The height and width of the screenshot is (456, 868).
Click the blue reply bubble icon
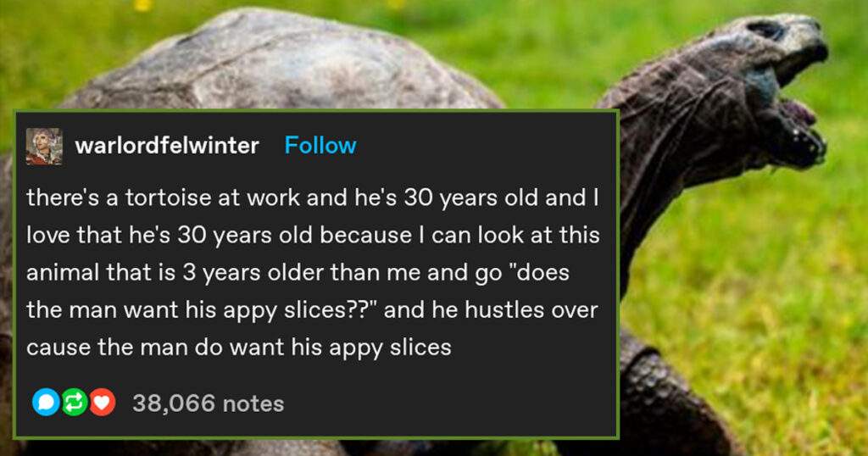pyautogui.click(x=46, y=403)
